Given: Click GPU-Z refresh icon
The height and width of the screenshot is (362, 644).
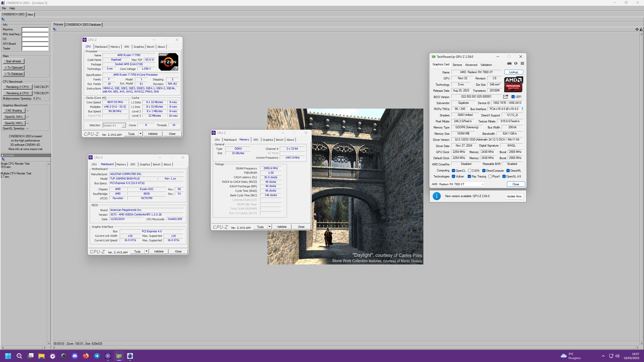Looking at the screenshot, I should click(x=516, y=64).
